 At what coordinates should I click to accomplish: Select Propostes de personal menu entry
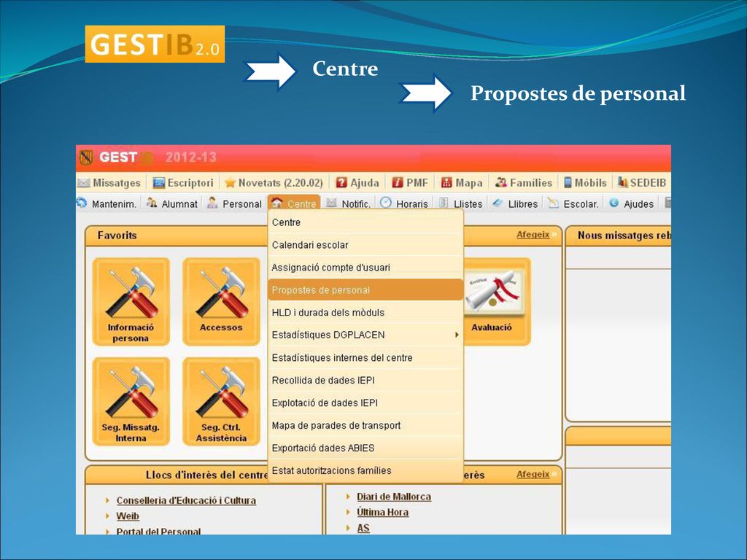[x=366, y=289]
